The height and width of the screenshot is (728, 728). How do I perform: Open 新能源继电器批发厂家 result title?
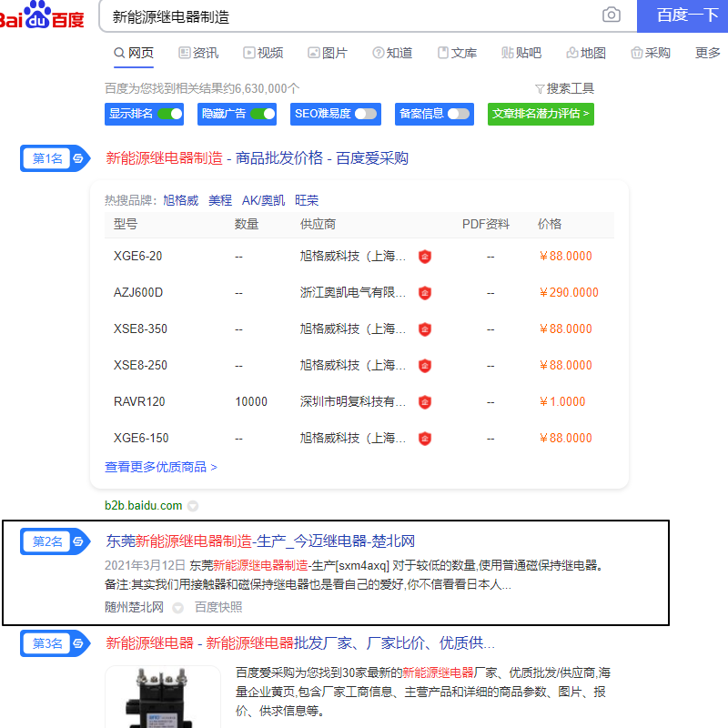pos(300,643)
